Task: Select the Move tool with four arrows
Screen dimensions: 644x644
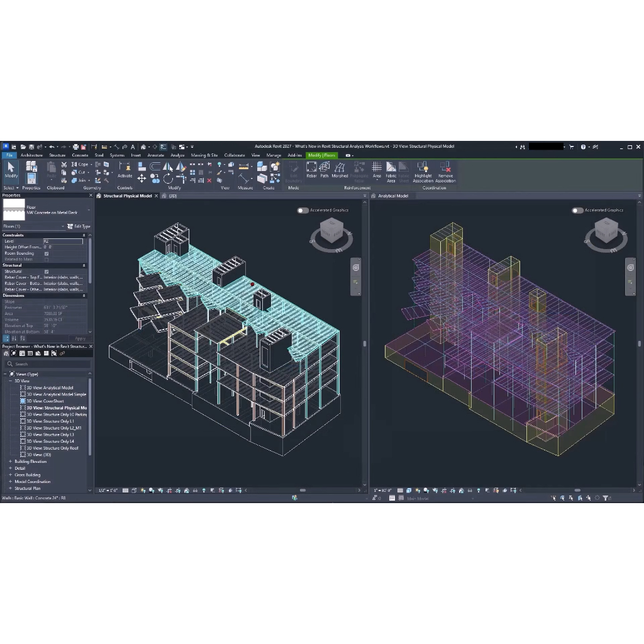Action: click(142, 178)
